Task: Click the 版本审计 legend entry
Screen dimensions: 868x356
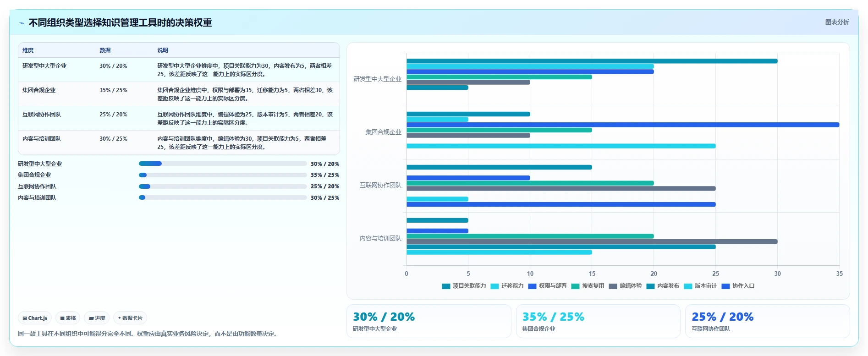Action: (x=700, y=286)
